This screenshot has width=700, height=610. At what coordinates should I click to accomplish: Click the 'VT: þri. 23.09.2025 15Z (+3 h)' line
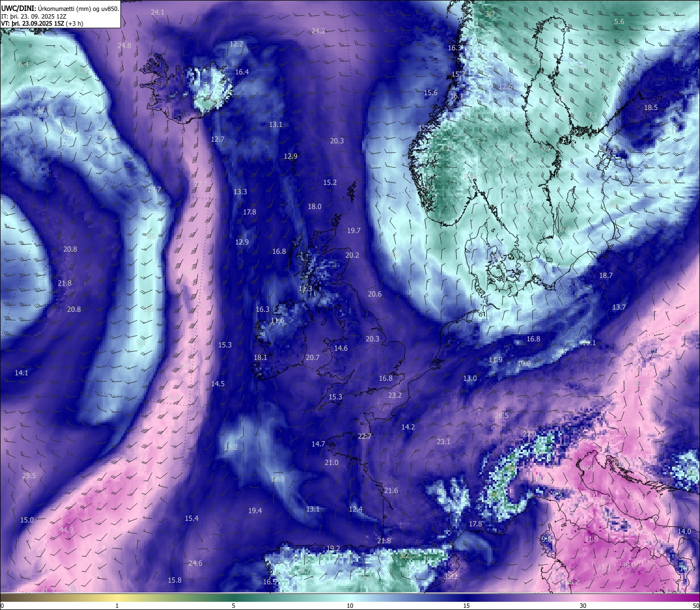[42, 24]
